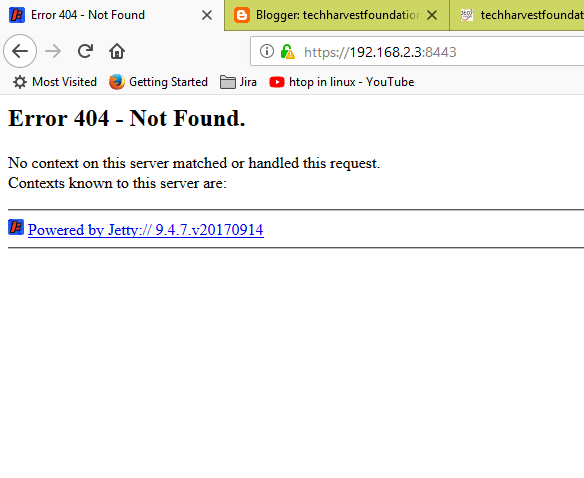Click the Blogger favicon on second tab
Viewport: 584px width, 478px height.
(242, 15)
